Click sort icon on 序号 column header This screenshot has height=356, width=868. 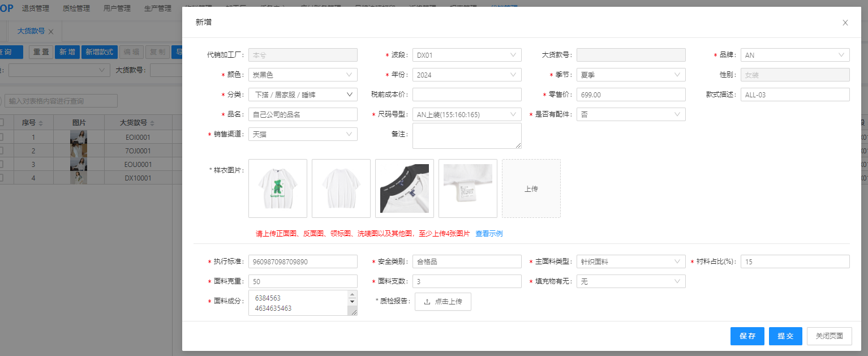41,123
